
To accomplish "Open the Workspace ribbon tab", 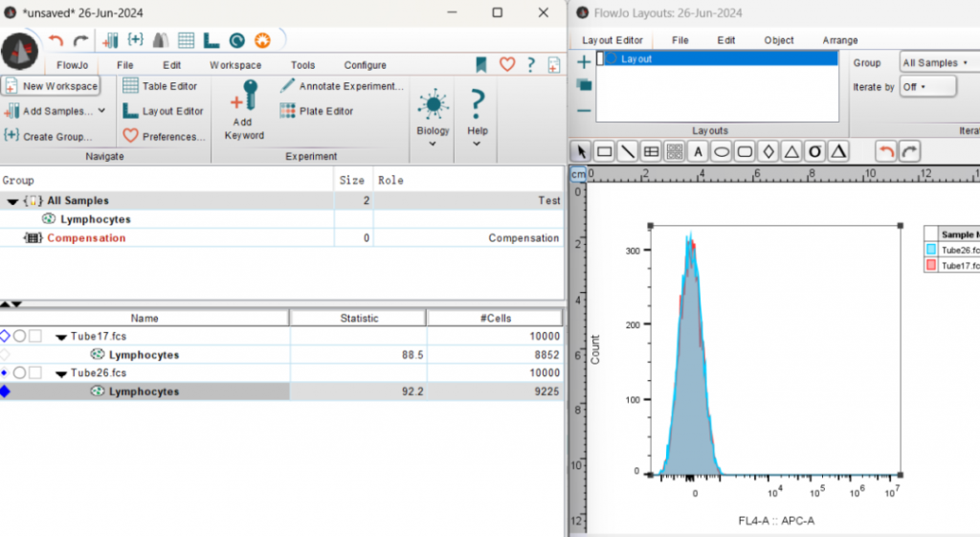I will 235,65.
